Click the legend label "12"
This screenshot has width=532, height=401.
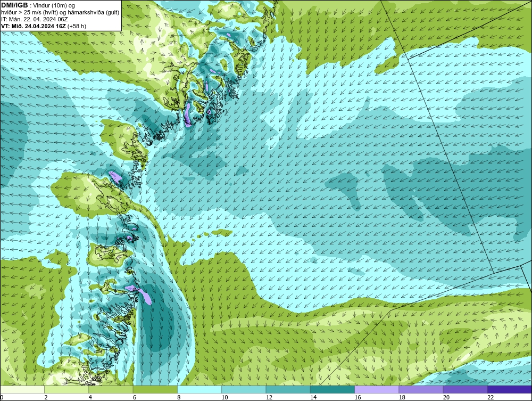pos(269,398)
